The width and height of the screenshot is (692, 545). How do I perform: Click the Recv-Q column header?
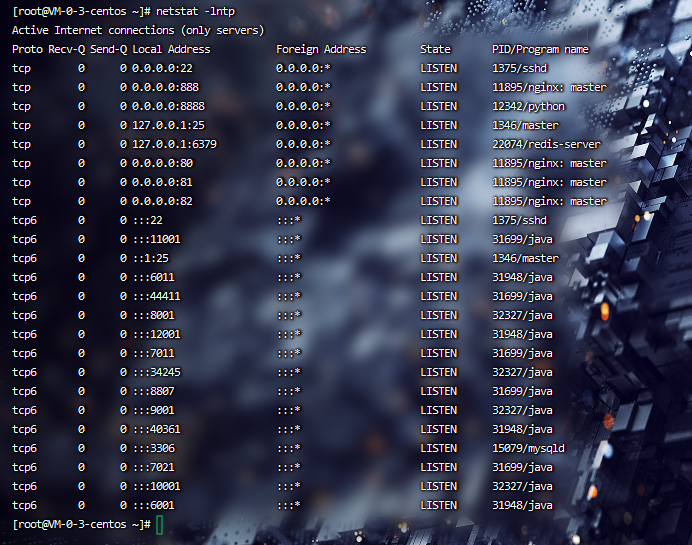click(x=67, y=49)
